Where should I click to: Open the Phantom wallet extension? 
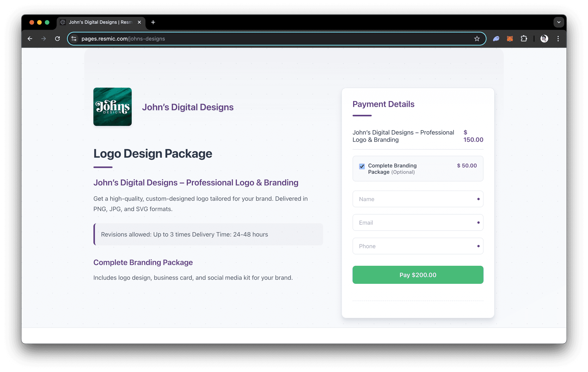click(496, 39)
